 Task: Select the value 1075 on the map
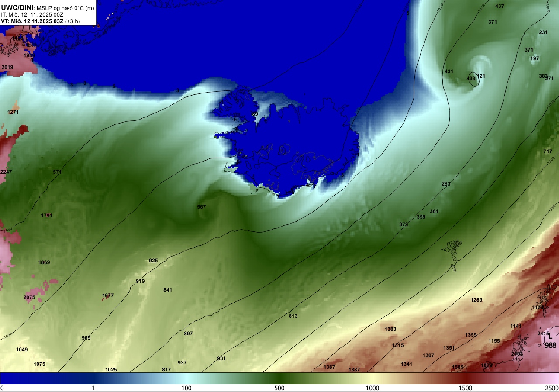tap(39, 364)
